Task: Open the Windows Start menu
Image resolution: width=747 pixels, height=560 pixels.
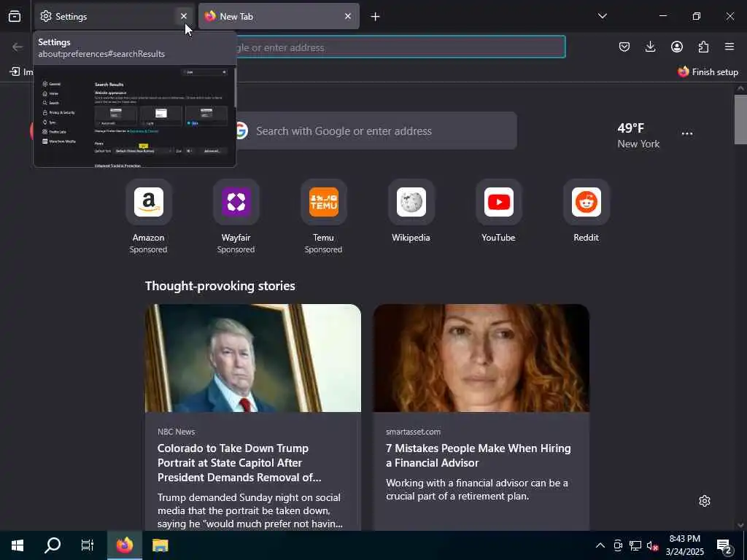Action: pos(18,545)
